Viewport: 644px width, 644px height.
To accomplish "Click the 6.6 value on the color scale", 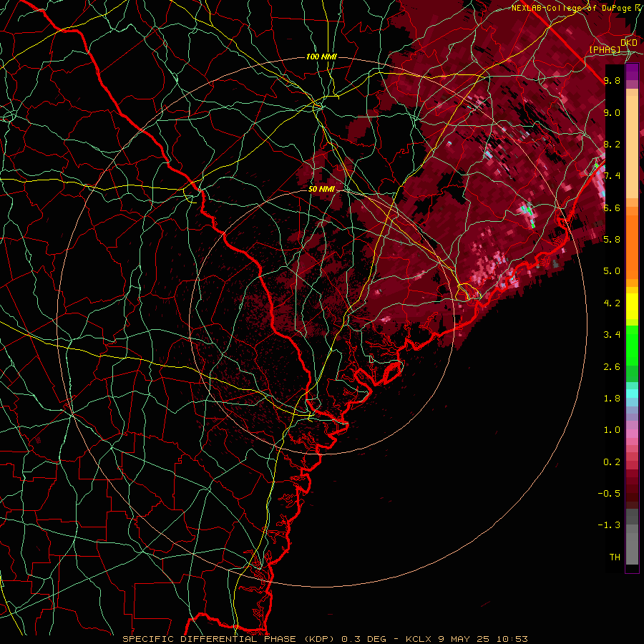I will coord(612,208).
